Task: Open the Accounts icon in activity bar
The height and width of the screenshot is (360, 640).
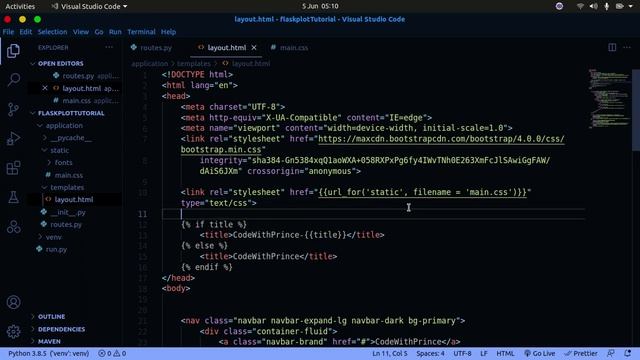Action: click(x=13, y=302)
